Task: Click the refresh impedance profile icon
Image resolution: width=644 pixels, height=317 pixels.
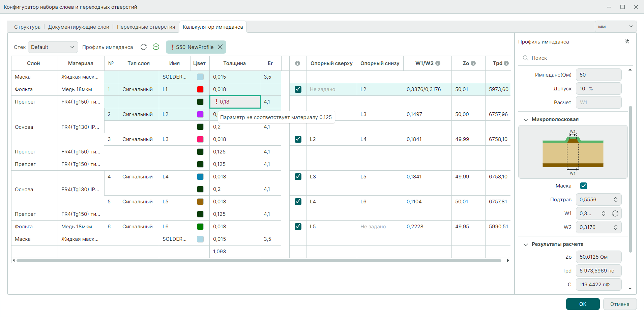Action: click(x=144, y=47)
